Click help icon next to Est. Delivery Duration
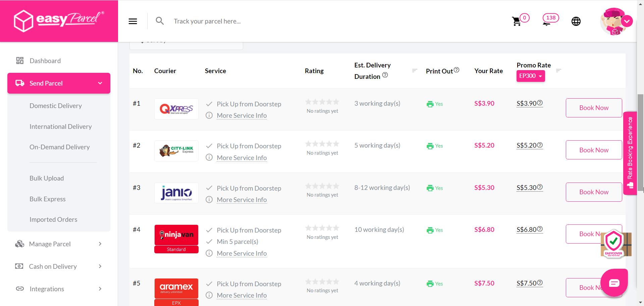This screenshot has height=306, width=644. coord(385,75)
